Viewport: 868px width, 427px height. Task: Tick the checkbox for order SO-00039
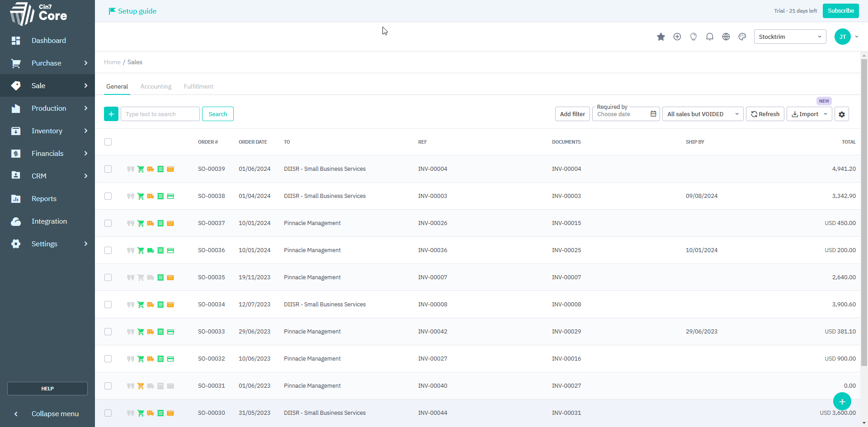click(108, 169)
